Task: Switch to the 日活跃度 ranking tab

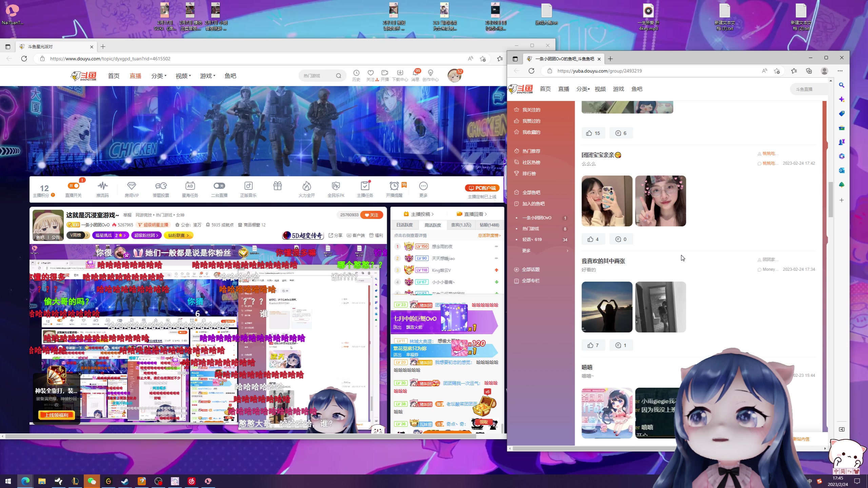Action: pyautogui.click(x=404, y=225)
